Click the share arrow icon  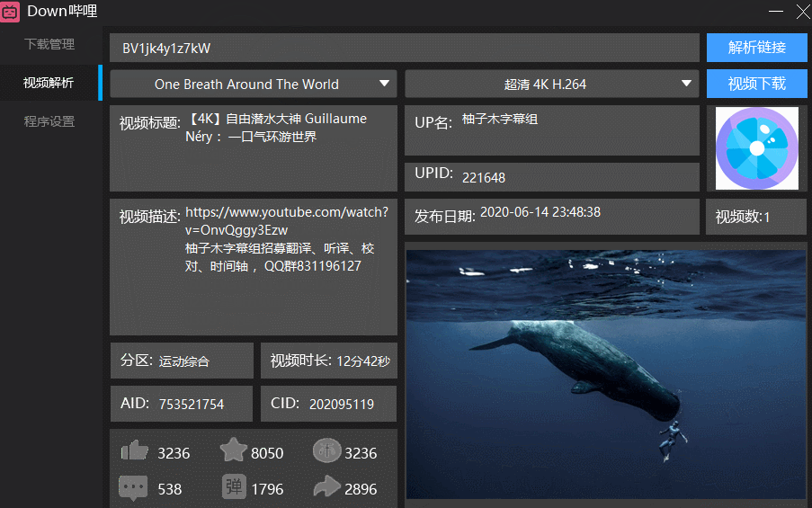coord(327,488)
